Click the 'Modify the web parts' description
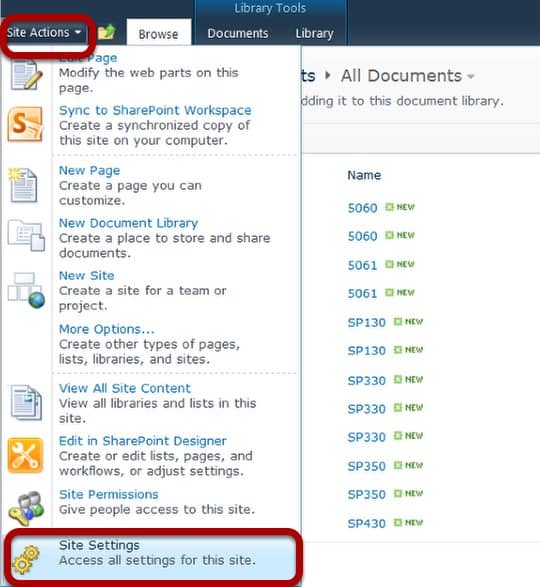The image size is (540, 587). coord(148,80)
